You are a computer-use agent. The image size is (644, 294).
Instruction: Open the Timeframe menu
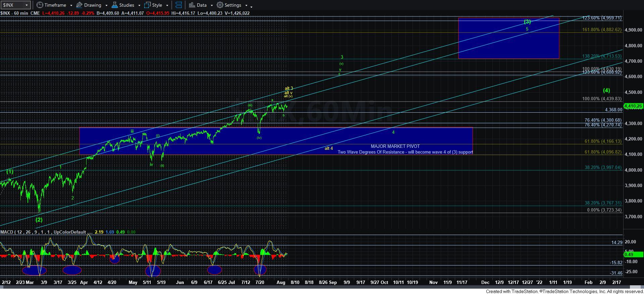pos(55,5)
